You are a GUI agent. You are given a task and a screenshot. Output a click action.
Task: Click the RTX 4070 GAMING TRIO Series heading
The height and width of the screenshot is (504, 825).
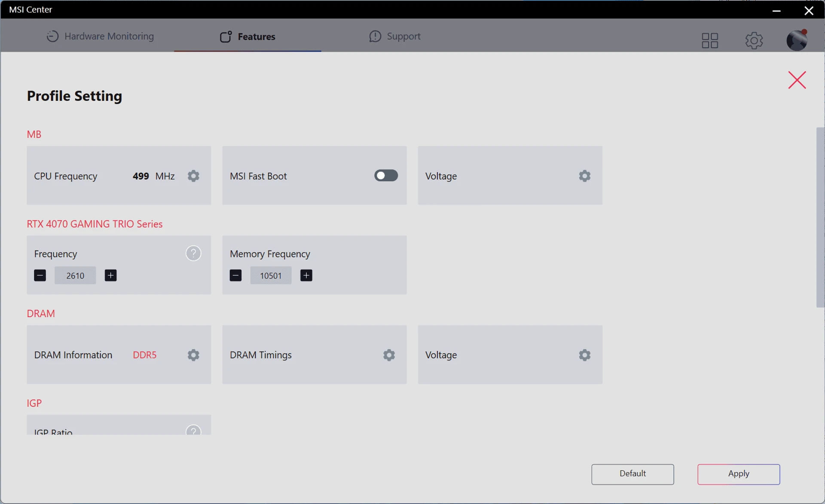click(x=95, y=224)
